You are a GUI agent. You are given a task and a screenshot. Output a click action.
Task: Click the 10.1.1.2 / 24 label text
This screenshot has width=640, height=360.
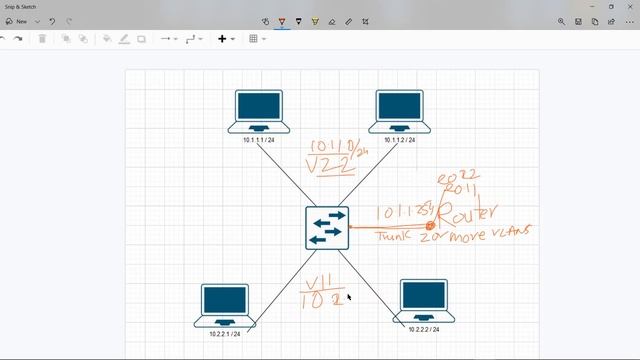pyautogui.click(x=400, y=140)
